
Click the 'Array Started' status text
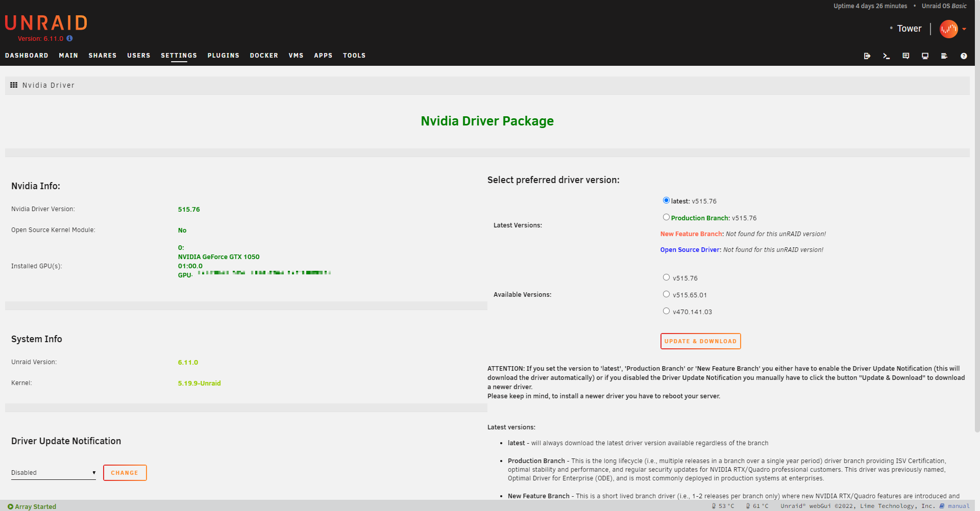click(36, 506)
